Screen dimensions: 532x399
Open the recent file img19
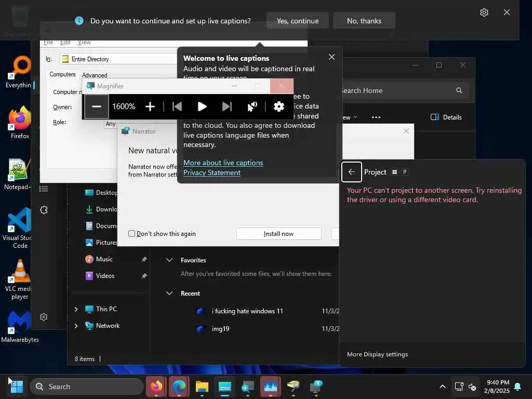point(220,328)
